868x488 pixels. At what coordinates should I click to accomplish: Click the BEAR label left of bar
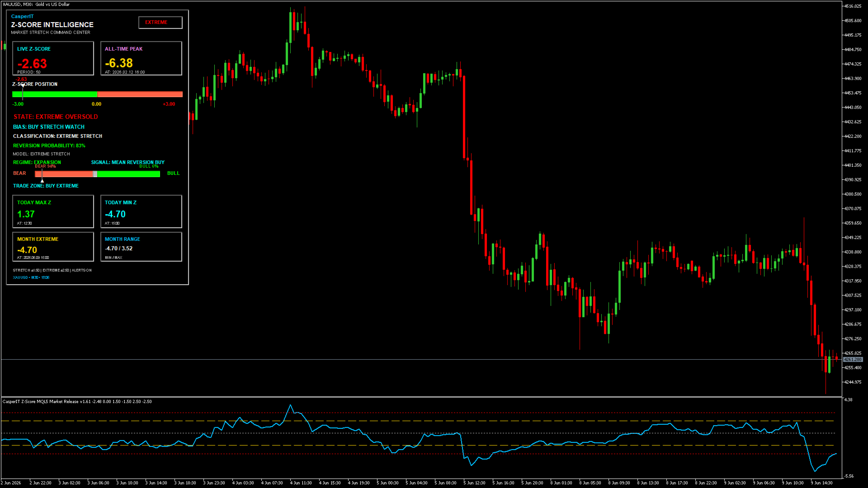tap(19, 174)
